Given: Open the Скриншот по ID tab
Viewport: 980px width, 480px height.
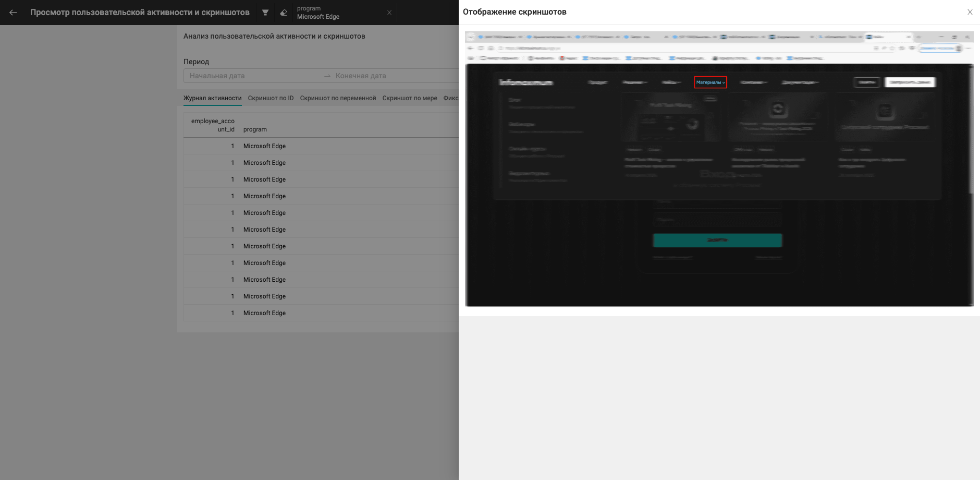Looking at the screenshot, I should point(271,98).
